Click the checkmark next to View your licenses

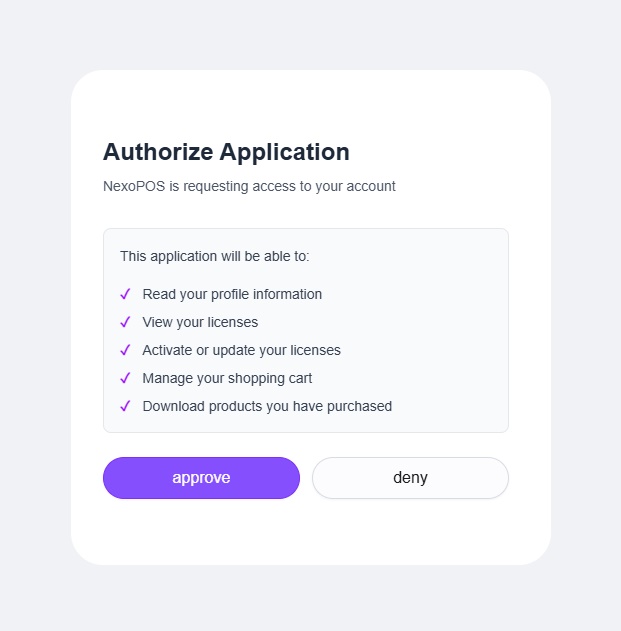125,322
